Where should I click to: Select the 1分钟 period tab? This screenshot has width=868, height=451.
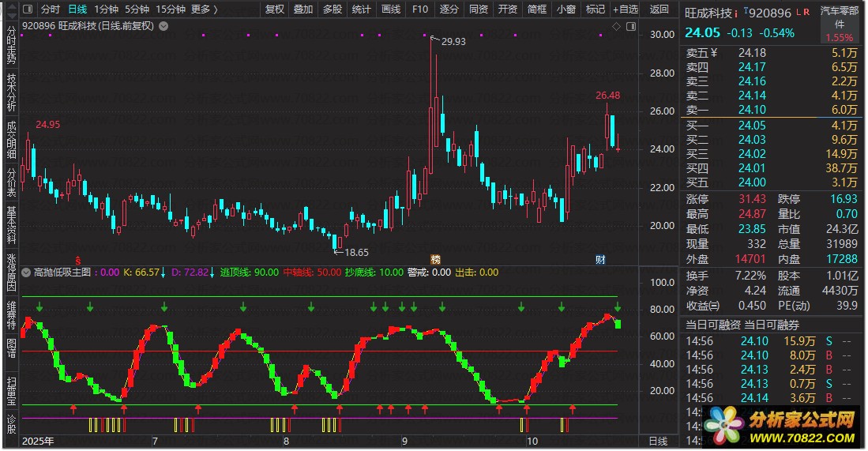coord(107,9)
